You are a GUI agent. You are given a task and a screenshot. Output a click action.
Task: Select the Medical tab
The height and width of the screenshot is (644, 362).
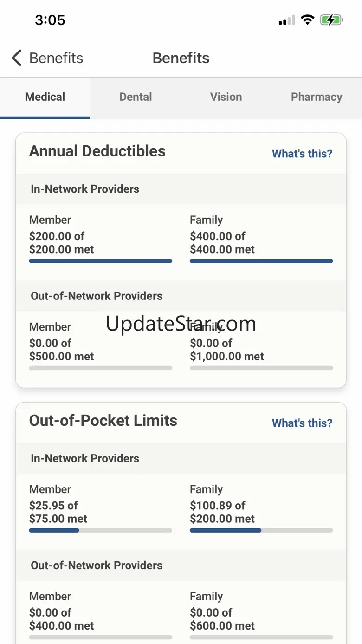coord(45,97)
